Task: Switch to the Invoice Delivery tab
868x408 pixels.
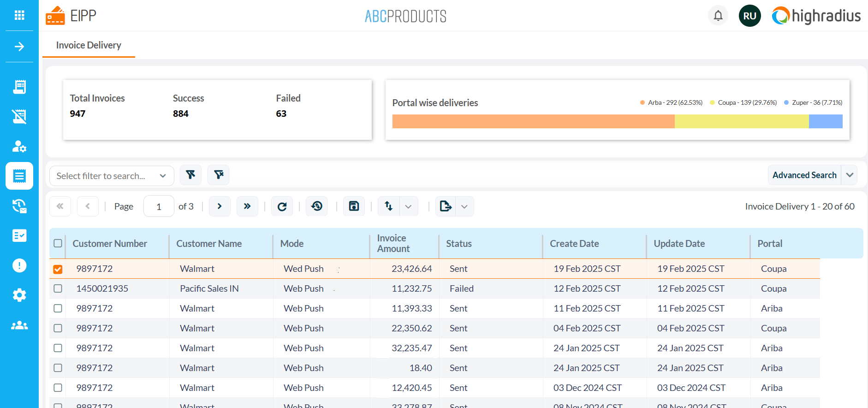Action: click(x=89, y=45)
